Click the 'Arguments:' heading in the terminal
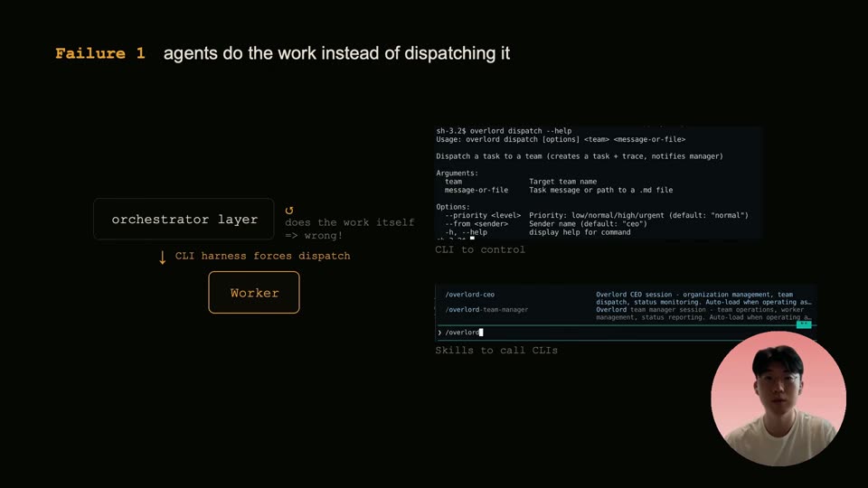868x488 pixels. pos(457,174)
